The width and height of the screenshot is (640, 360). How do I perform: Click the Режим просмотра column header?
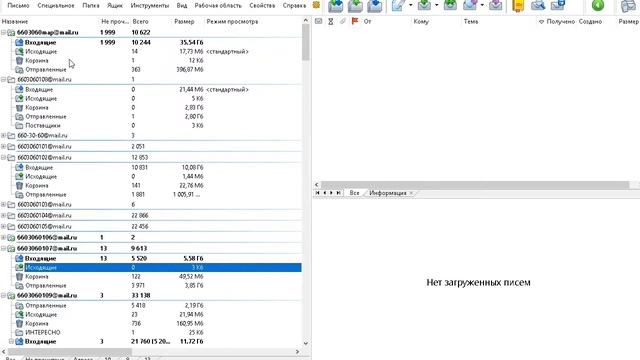(x=232, y=21)
